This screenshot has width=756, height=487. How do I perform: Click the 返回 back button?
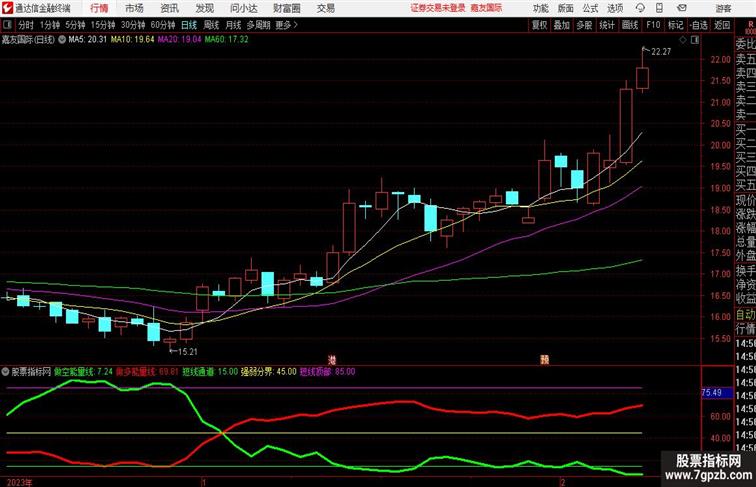pos(722,25)
